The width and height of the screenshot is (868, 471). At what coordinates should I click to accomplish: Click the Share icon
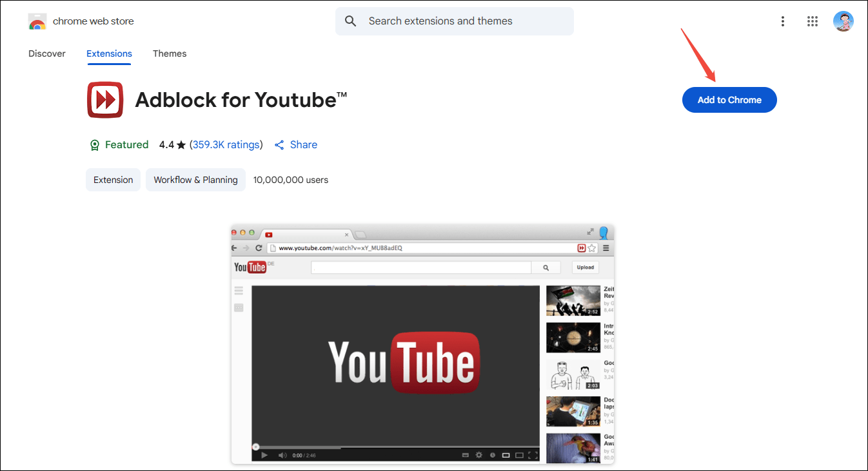(279, 145)
